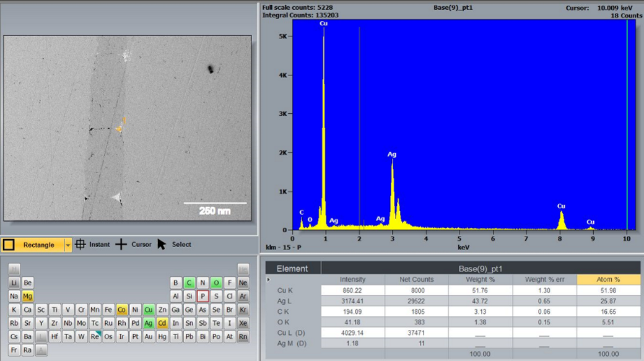Toggle Silver (Ag) element button
This screenshot has width=644, height=361.
coord(149,324)
